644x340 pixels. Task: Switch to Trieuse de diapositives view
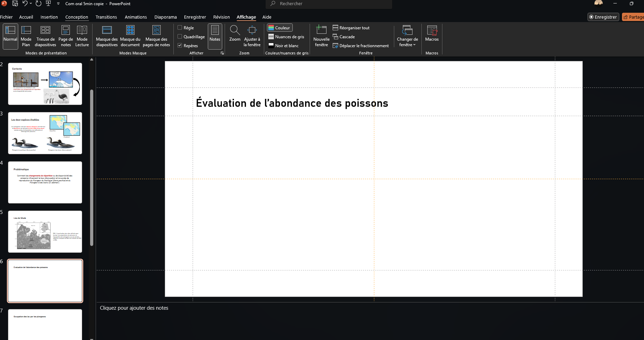point(45,36)
